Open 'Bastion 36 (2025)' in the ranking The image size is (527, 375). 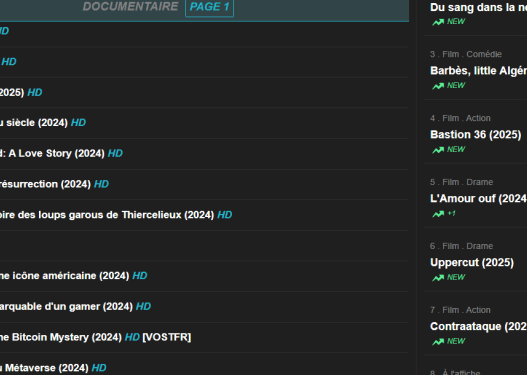(476, 135)
